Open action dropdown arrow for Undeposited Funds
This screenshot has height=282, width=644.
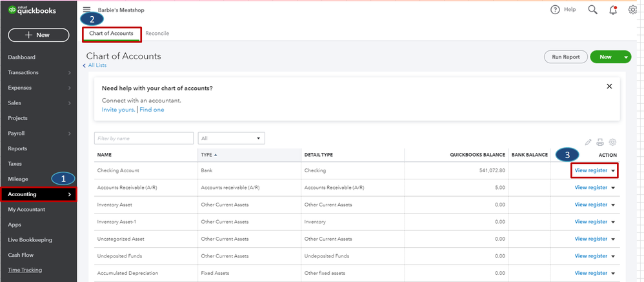613,256
